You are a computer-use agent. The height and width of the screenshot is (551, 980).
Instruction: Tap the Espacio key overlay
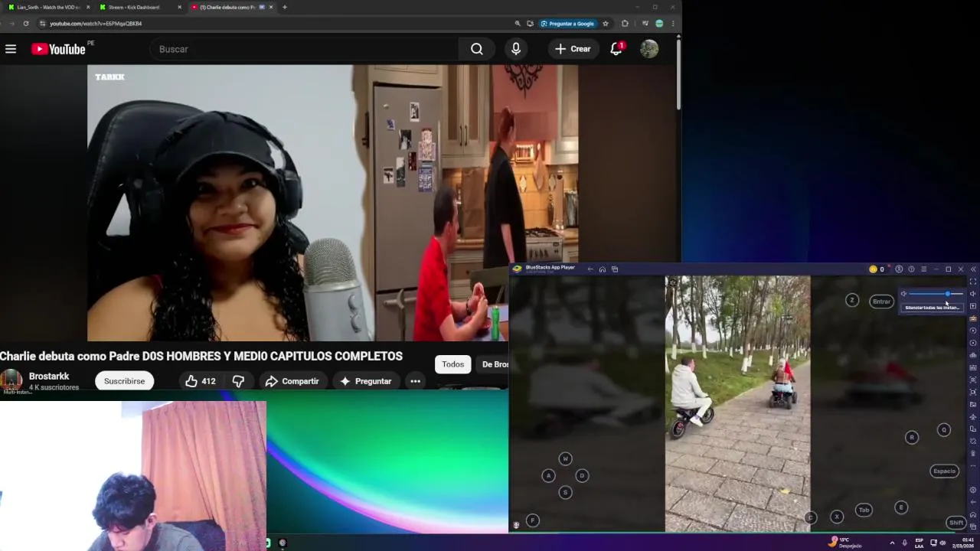[944, 471]
